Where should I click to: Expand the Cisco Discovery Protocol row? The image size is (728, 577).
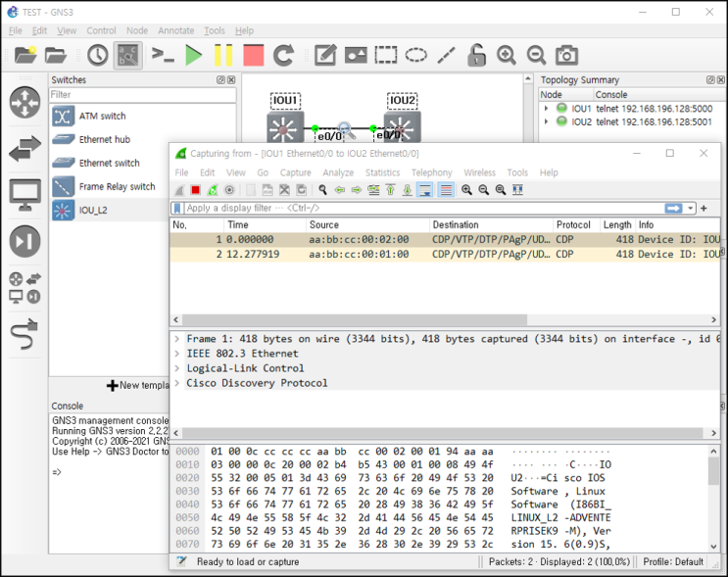pyautogui.click(x=177, y=383)
